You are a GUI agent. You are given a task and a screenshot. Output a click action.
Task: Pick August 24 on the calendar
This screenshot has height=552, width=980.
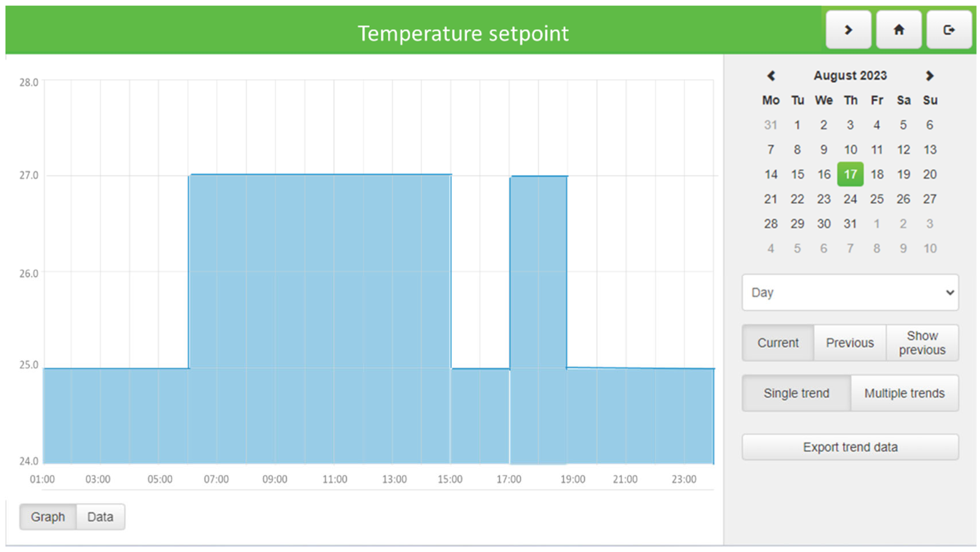[x=850, y=199]
